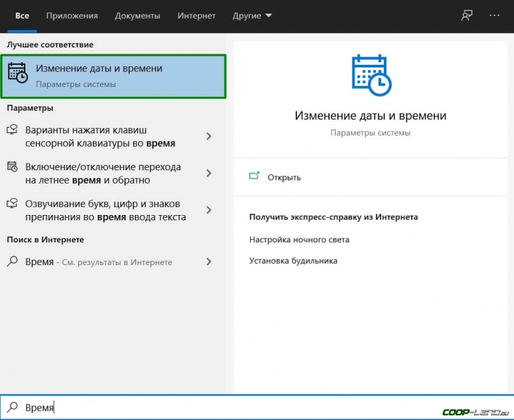Click the narrator characters setting icon
Screen dimensions: 514x420
[x=13, y=204]
